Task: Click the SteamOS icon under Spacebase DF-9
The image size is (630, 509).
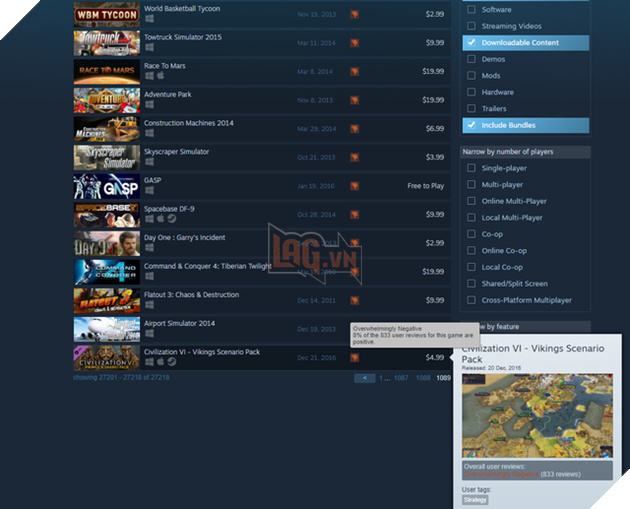Action: 172,219
